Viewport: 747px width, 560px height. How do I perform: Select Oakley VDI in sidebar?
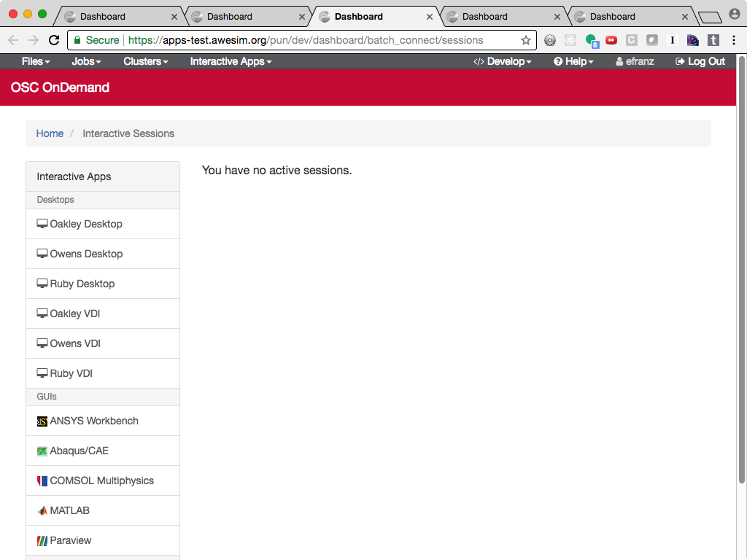[103, 314]
